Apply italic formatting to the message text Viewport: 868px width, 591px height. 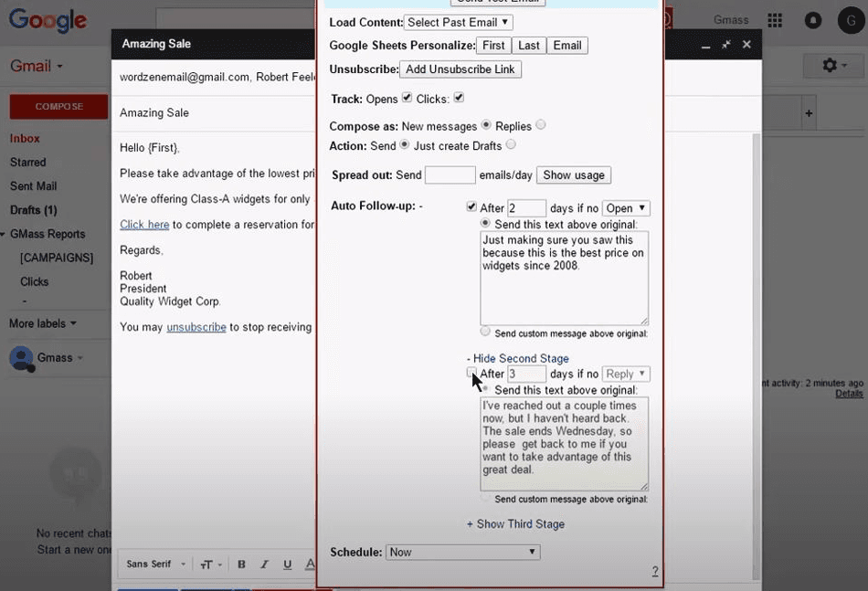(x=263, y=564)
